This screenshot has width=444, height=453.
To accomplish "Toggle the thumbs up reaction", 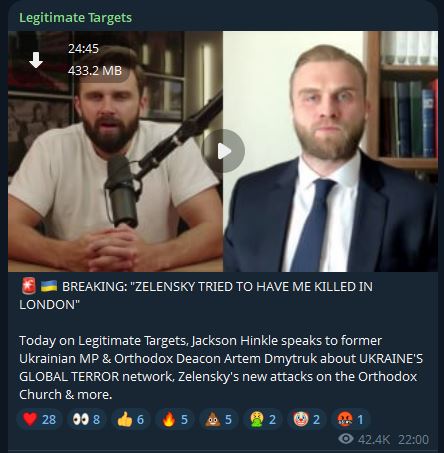I will 130,419.
